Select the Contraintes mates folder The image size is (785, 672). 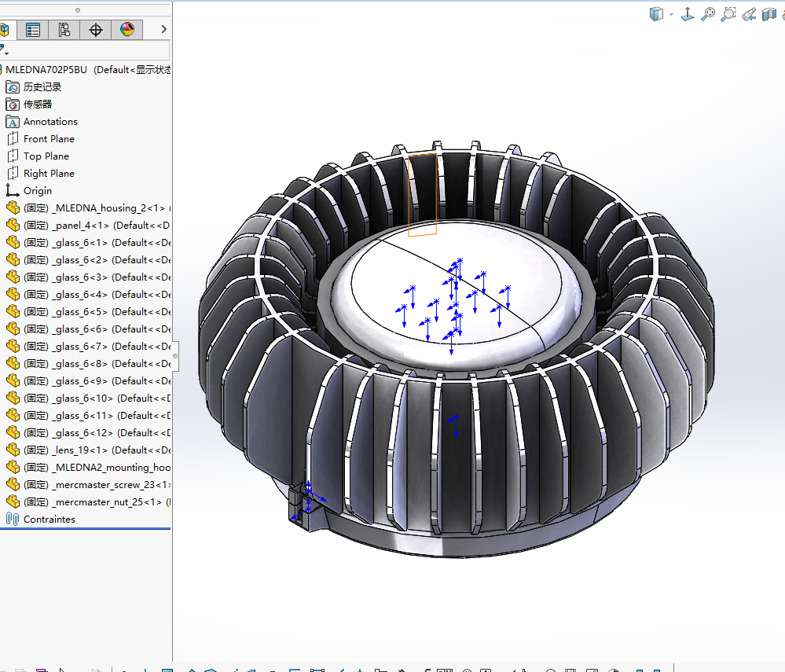[49, 520]
